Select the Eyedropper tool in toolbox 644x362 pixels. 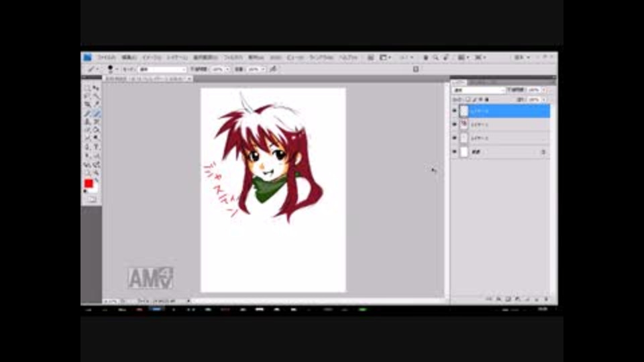96,105
